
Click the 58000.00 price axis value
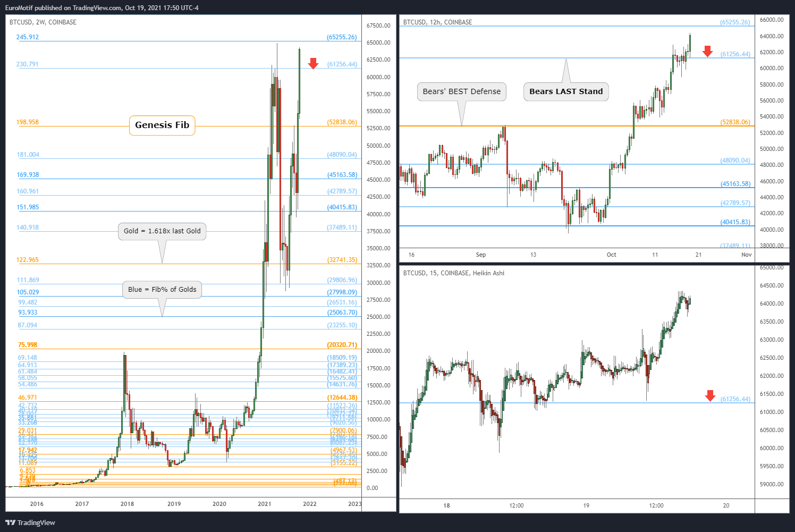772,85
